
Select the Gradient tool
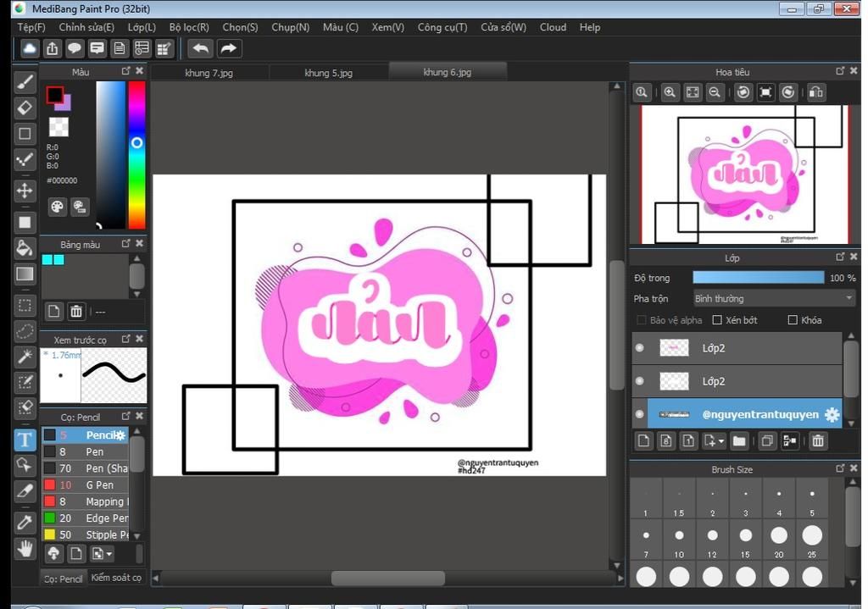tap(25, 274)
